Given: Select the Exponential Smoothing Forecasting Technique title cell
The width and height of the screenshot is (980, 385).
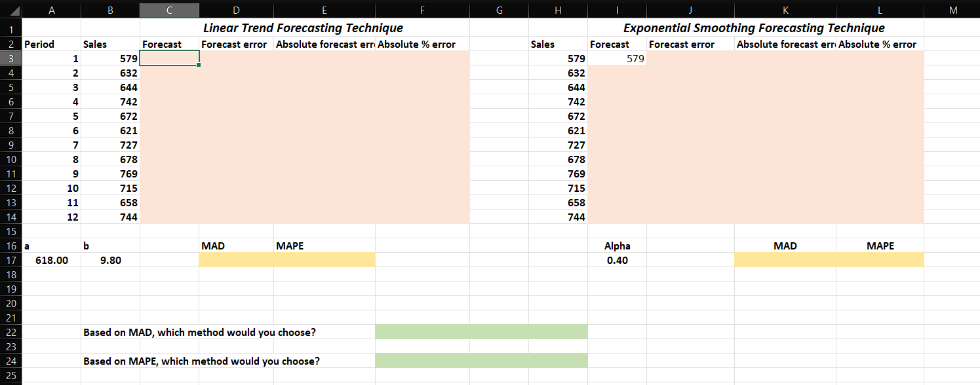Looking at the screenshot, I should click(x=755, y=28).
